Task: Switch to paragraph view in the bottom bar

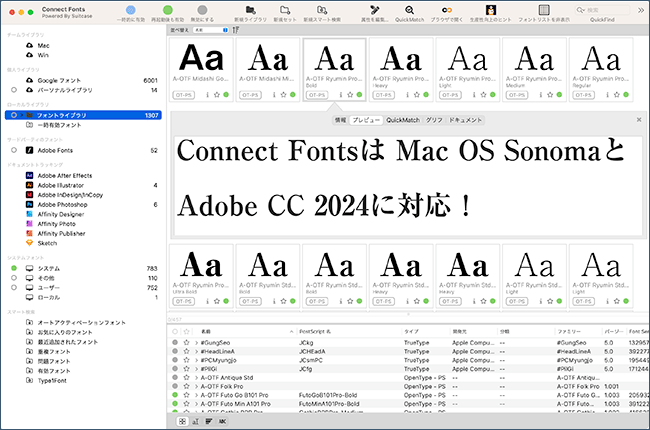Action: (209, 421)
